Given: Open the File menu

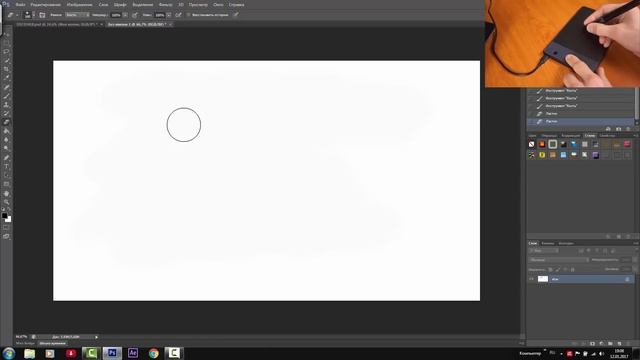Looking at the screenshot, I should click(x=20, y=4).
